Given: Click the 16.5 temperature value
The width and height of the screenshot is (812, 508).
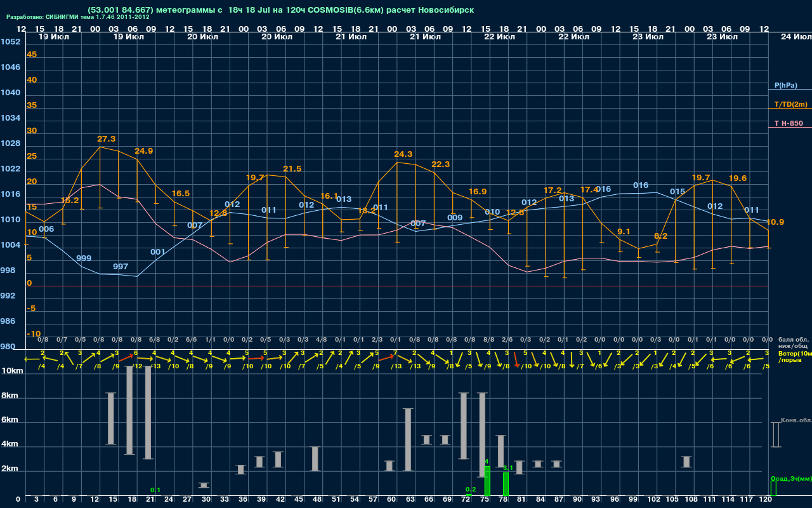Looking at the screenshot, I should [x=181, y=193].
